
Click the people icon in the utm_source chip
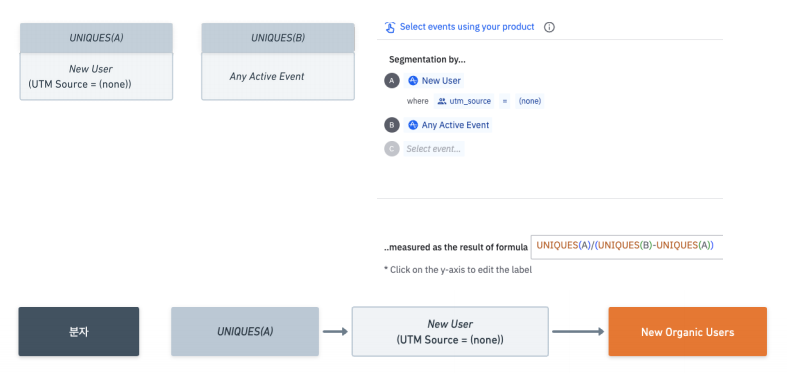[442, 101]
